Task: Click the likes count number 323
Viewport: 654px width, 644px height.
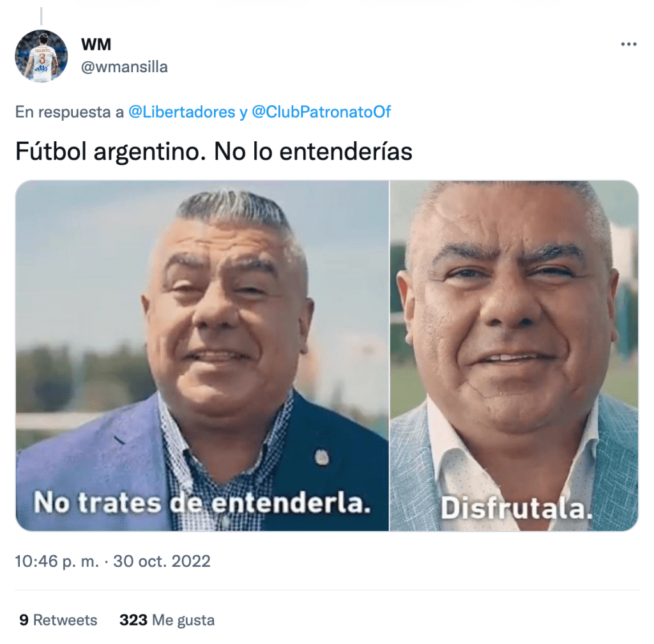Action: click(133, 620)
